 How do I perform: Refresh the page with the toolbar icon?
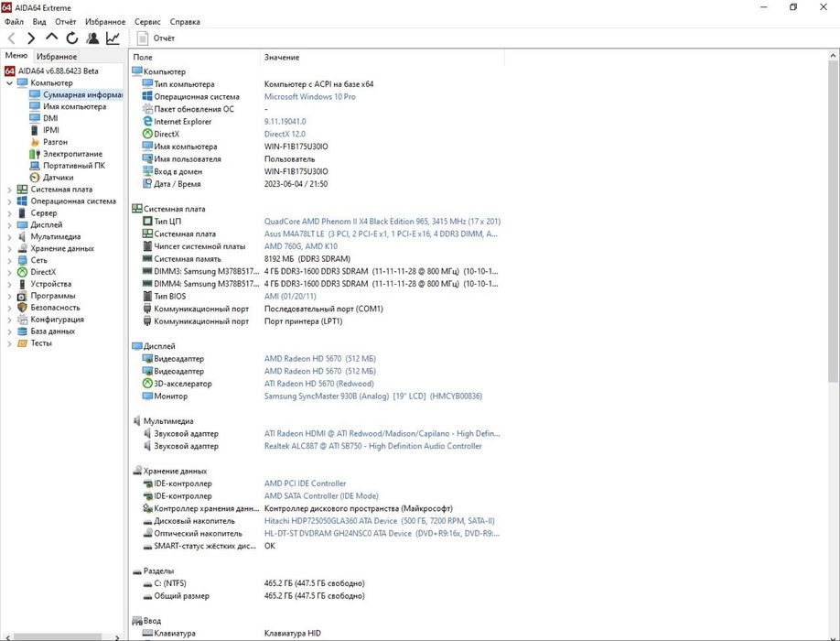(x=71, y=38)
